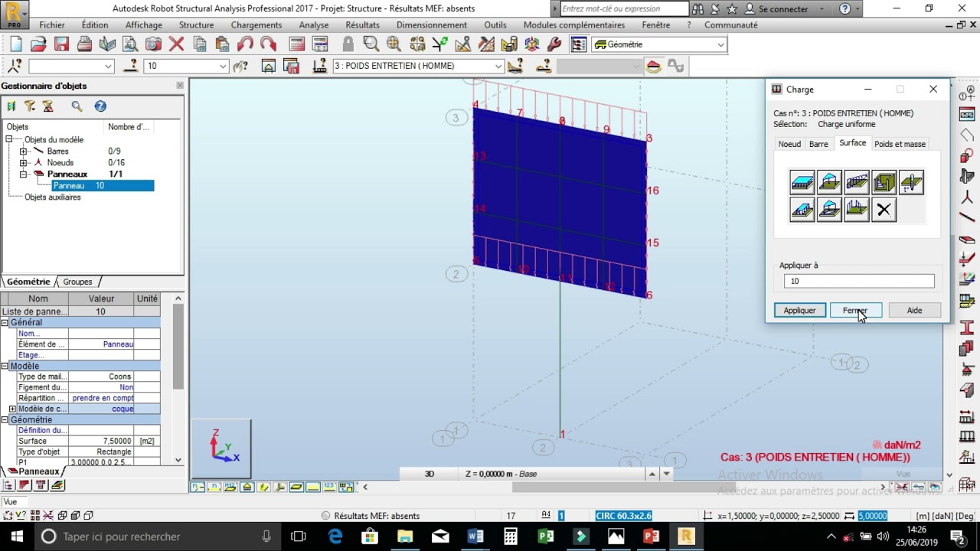980x551 pixels.
Task: Click the taskbar search box
Action: tap(158, 536)
